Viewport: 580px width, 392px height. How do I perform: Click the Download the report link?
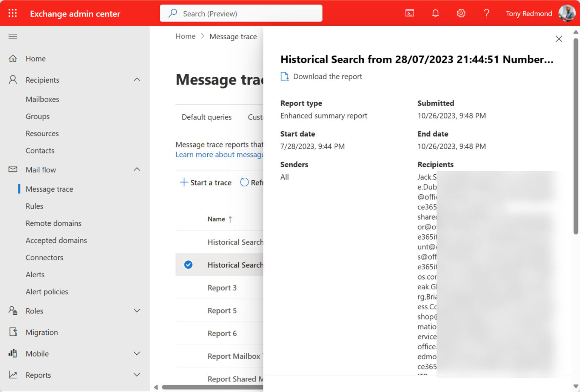point(328,76)
